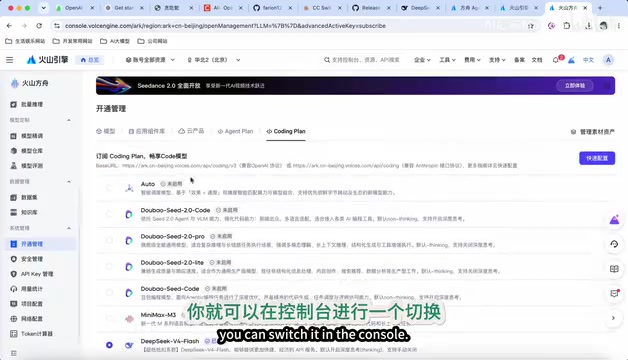The image size is (628, 360).
Task: Open 知识库 in the sidebar
Action: pyautogui.click(x=29, y=212)
